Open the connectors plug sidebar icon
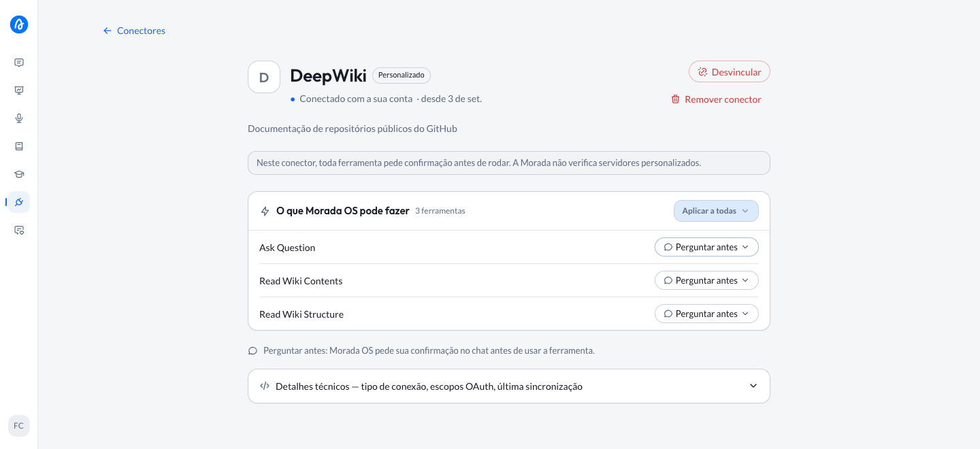 (19, 202)
